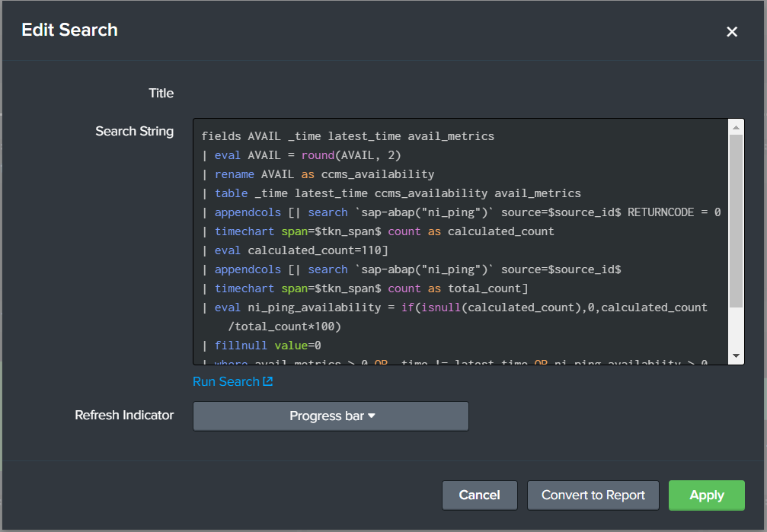Viewport: 767px width, 532px height.
Task: Apply the search changes
Action: click(x=706, y=495)
